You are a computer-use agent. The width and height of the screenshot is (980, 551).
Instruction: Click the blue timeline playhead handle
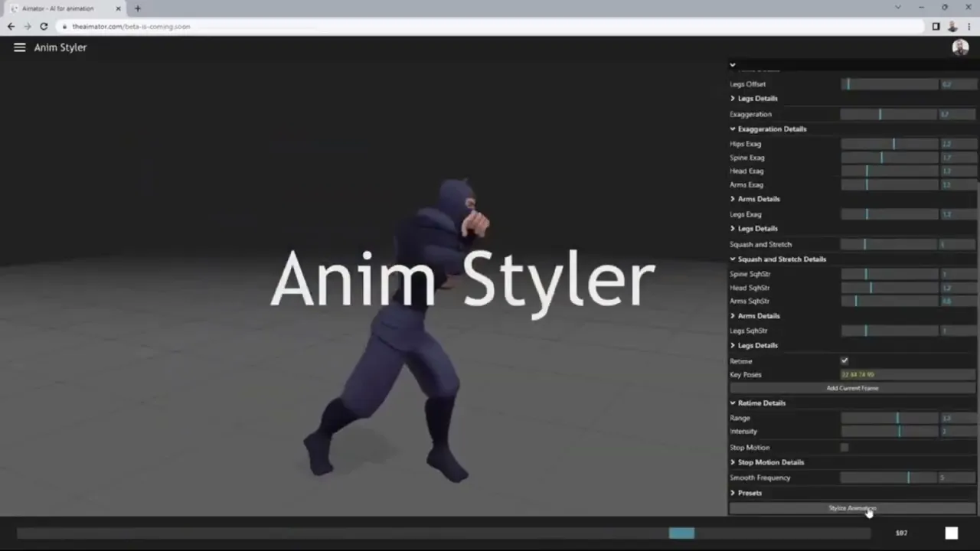[x=681, y=533]
